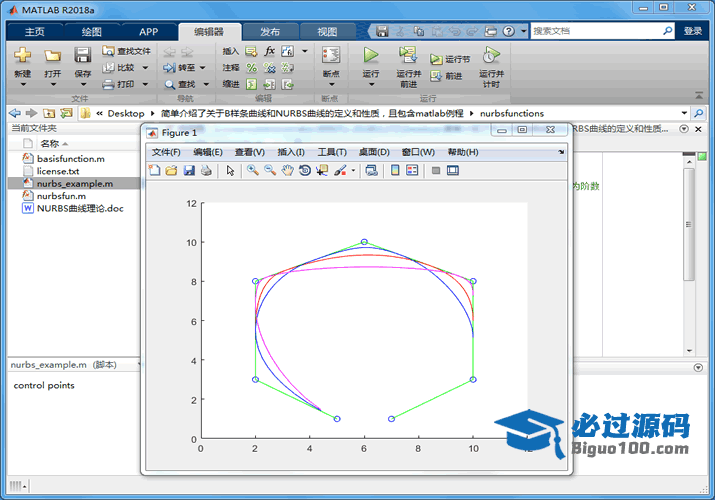
Task: Click the 查找文件 find files button
Action: pos(126,51)
